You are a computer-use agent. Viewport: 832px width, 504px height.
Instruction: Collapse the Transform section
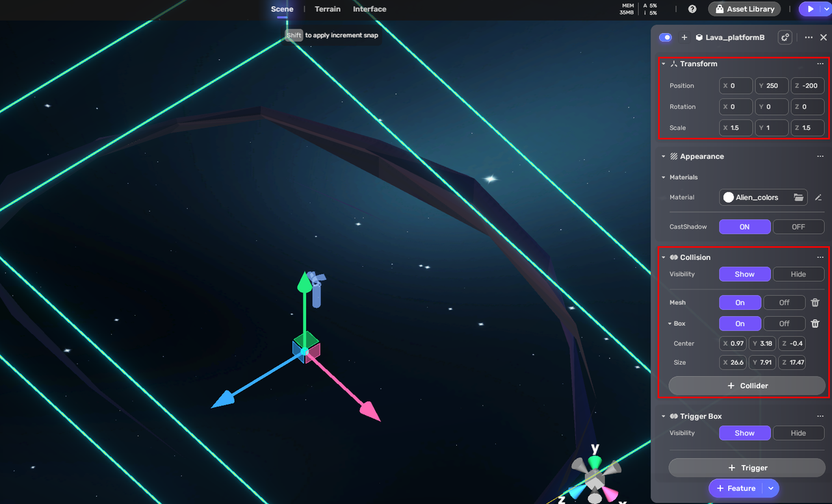(x=663, y=64)
